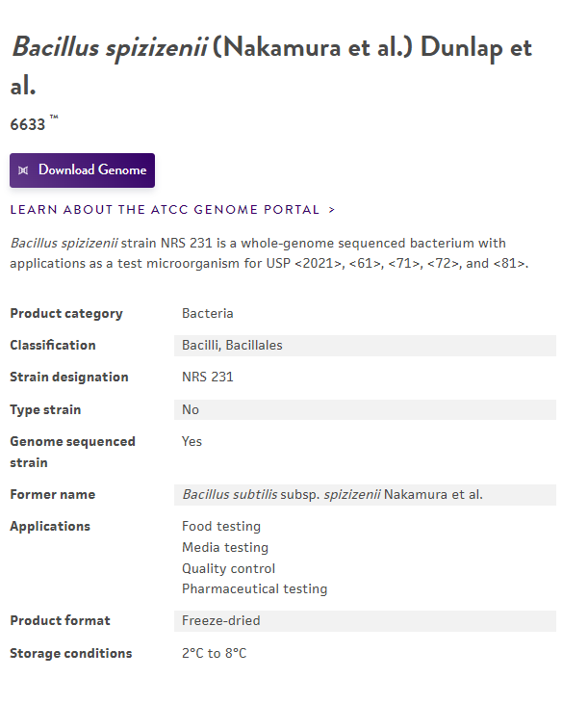Click the 6633 product number
Image resolution: width=588 pixels, height=704 pixels.
28,125
